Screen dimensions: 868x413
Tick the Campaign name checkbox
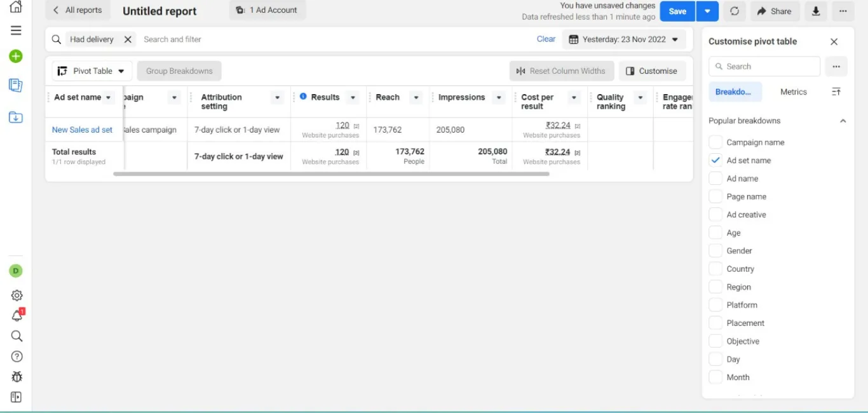(x=715, y=142)
